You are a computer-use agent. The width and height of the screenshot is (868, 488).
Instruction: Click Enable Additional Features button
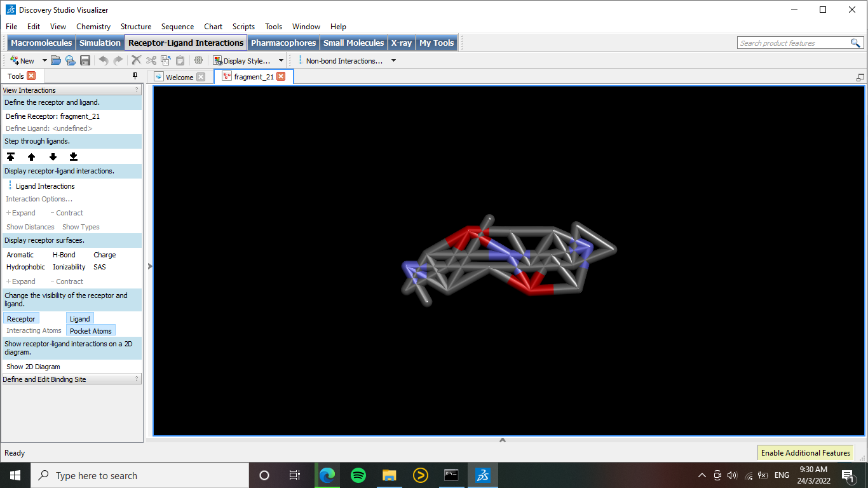click(806, 452)
